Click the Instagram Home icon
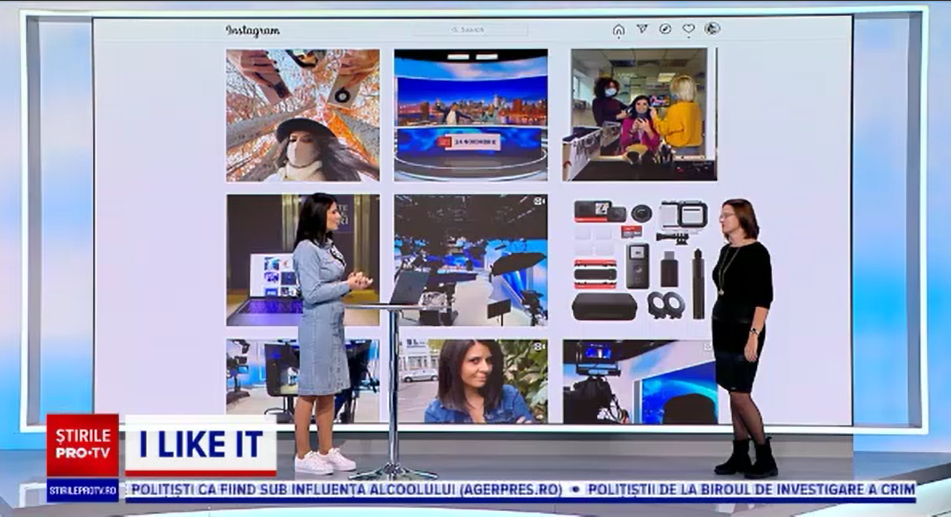 [619, 30]
